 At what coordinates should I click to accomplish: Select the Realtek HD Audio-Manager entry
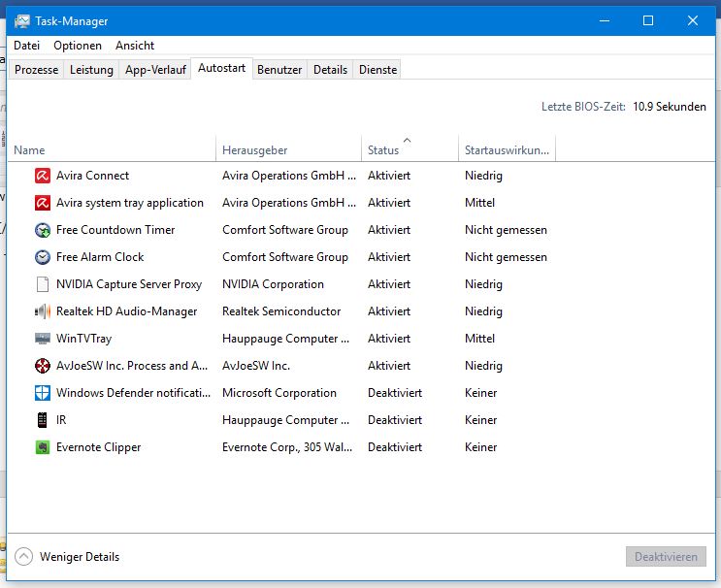coord(126,311)
